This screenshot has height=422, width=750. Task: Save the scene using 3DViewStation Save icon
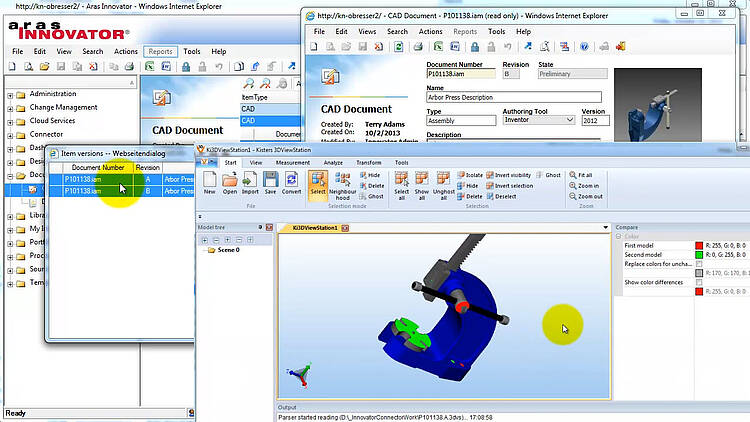tap(270, 183)
